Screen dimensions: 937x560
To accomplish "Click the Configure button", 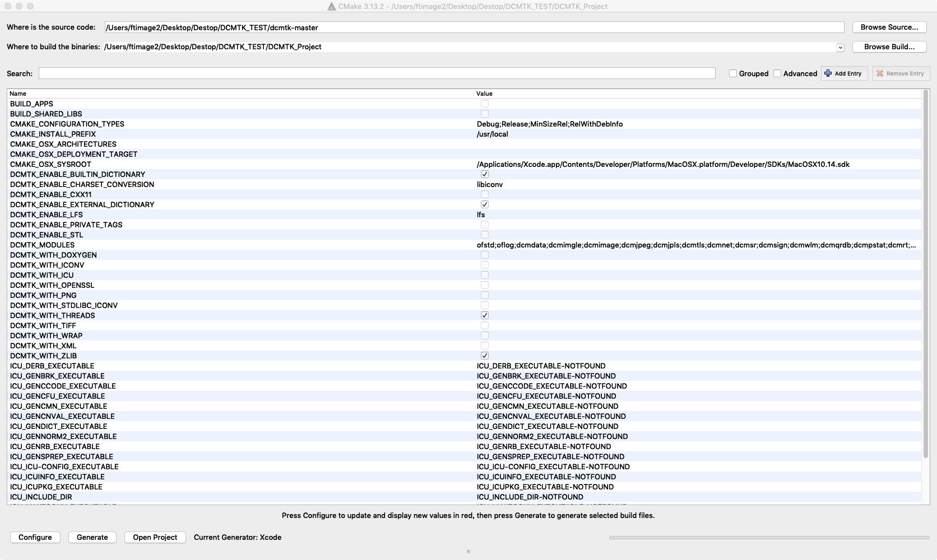I will 35,537.
